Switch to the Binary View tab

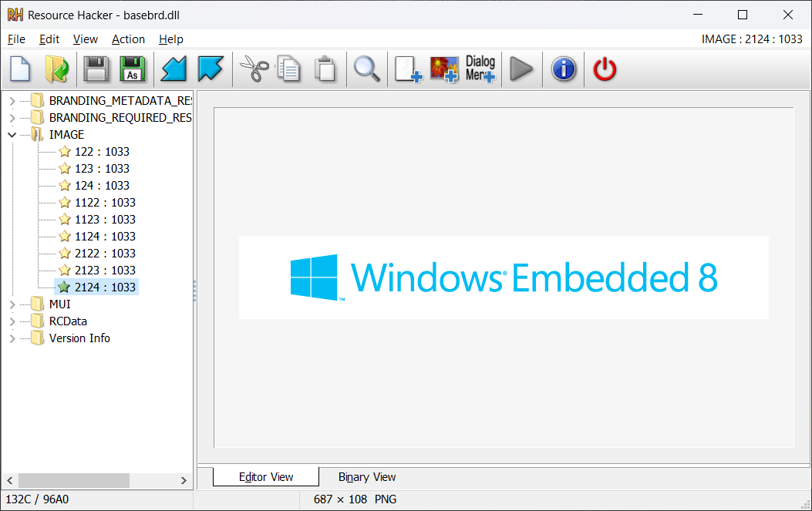(366, 477)
